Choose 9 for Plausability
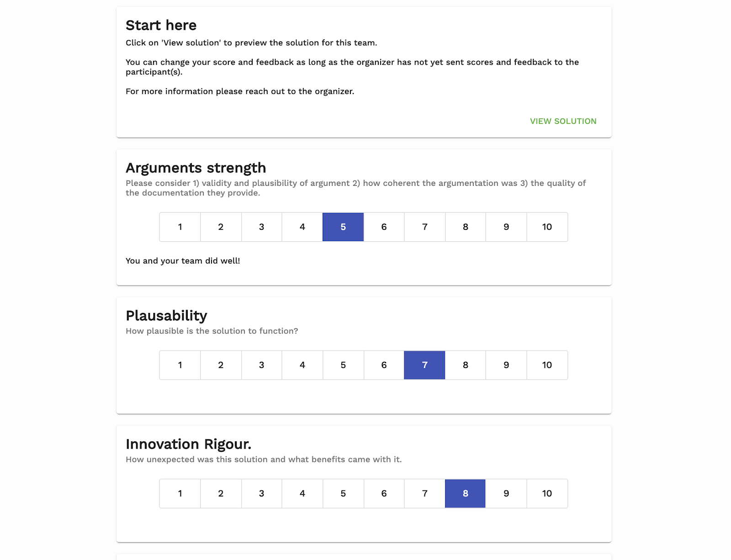731x560 pixels. [x=506, y=365]
